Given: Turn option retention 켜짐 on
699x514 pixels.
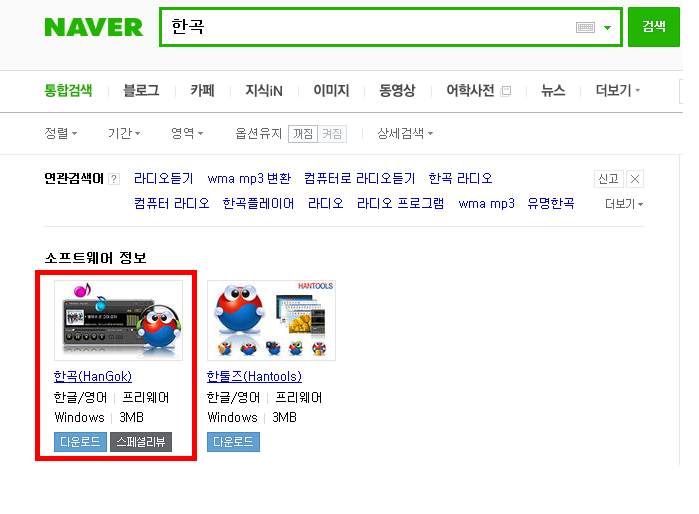Looking at the screenshot, I should [x=332, y=134].
